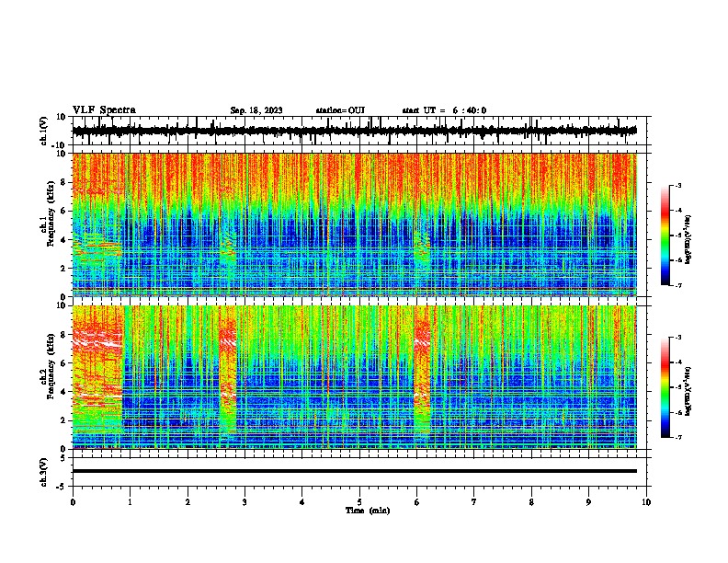Click the time axis tick label "8"

click(x=531, y=502)
